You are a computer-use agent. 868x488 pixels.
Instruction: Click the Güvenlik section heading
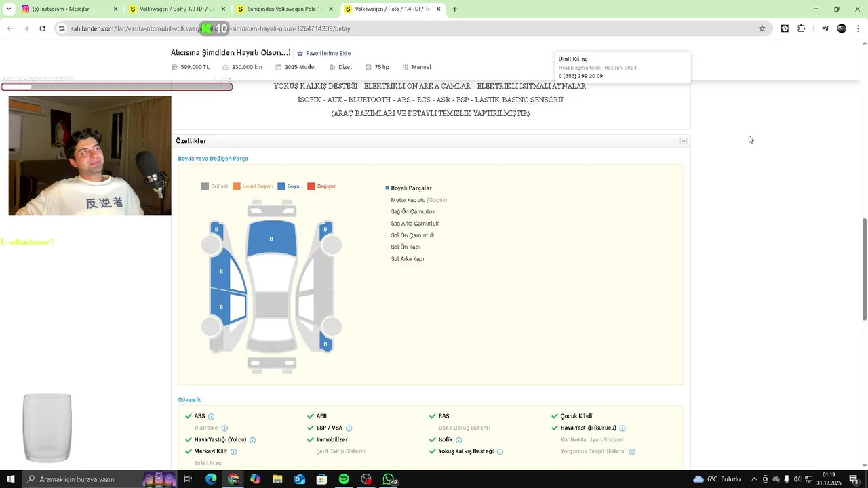coord(189,400)
